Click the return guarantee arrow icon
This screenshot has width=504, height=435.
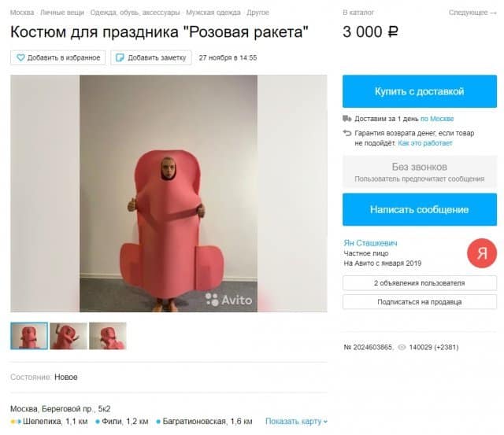[346, 133]
